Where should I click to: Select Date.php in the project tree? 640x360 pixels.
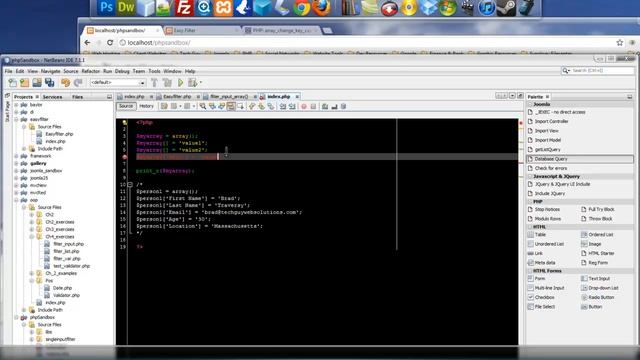(62, 288)
